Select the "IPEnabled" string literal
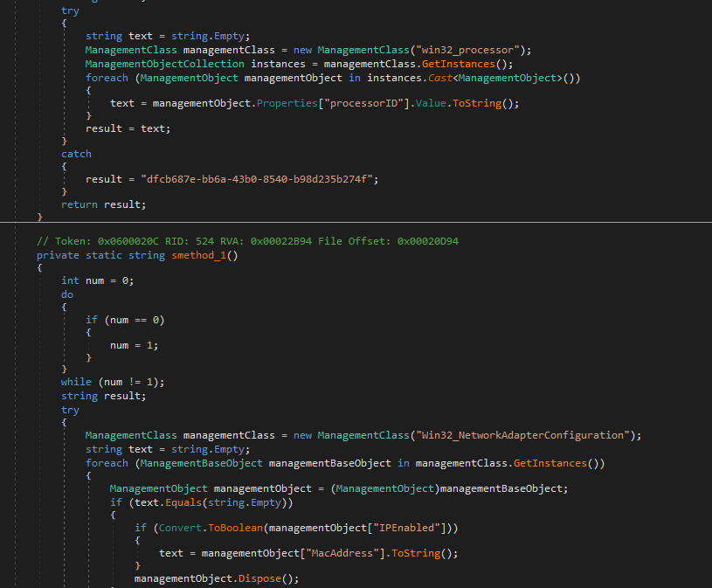Image resolution: width=712 pixels, height=588 pixels. tap(406, 528)
